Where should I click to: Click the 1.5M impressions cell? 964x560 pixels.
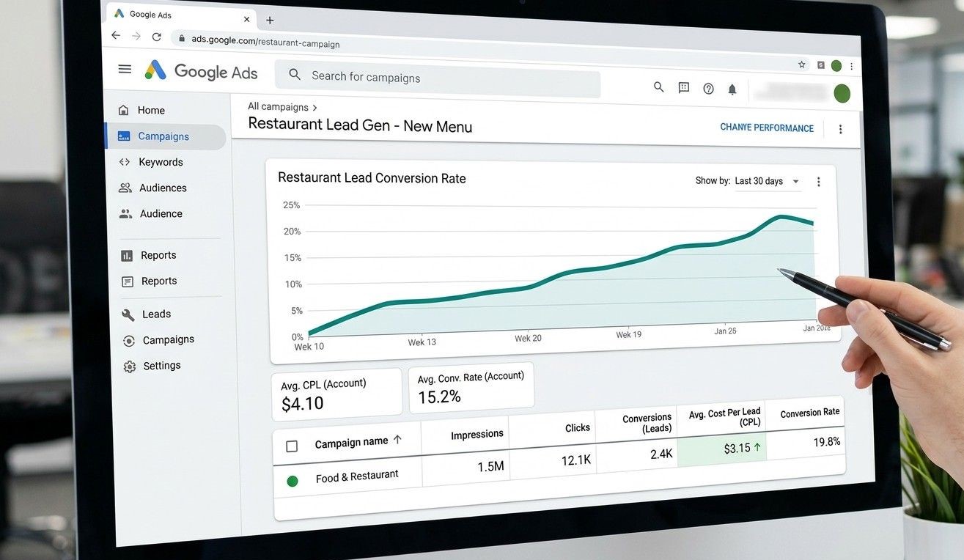[466, 465]
